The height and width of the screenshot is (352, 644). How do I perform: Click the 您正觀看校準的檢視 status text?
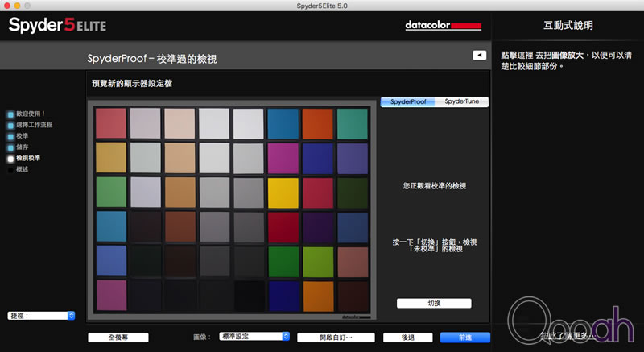pos(434,186)
